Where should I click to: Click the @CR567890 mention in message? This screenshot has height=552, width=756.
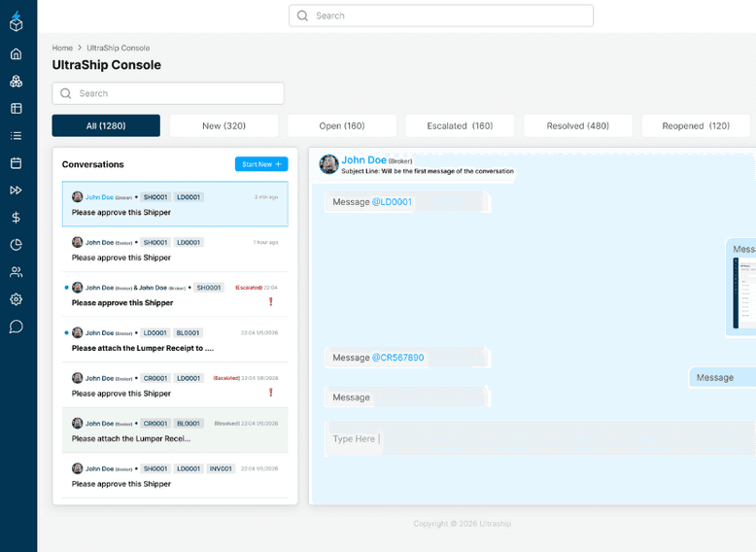(397, 358)
